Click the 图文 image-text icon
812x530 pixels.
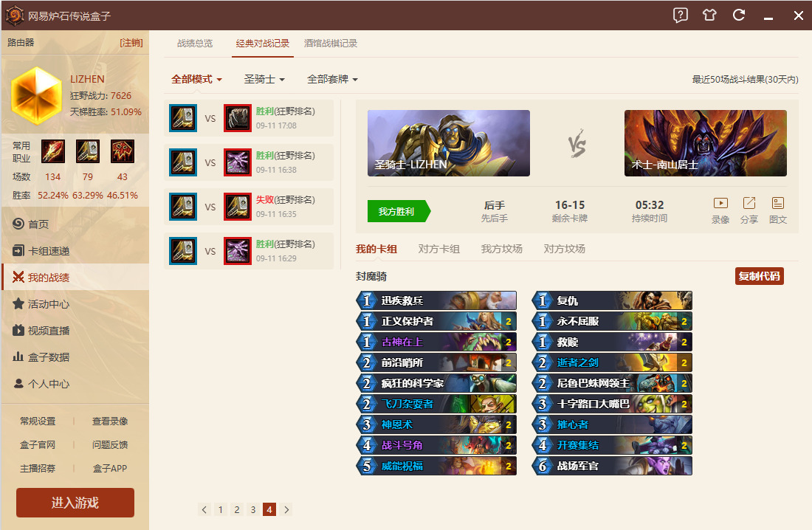pyautogui.click(x=778, y=203)
